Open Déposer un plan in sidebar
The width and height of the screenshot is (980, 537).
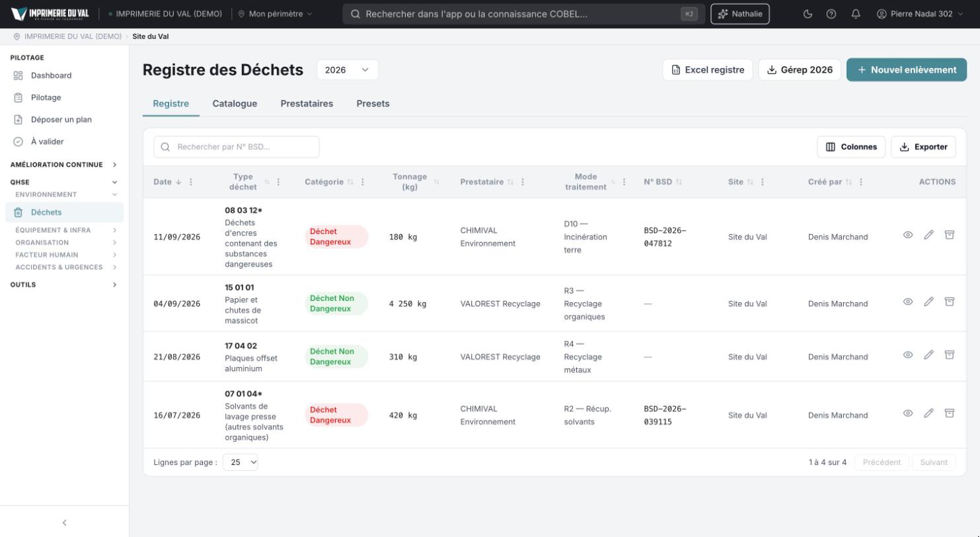point(64,120)
